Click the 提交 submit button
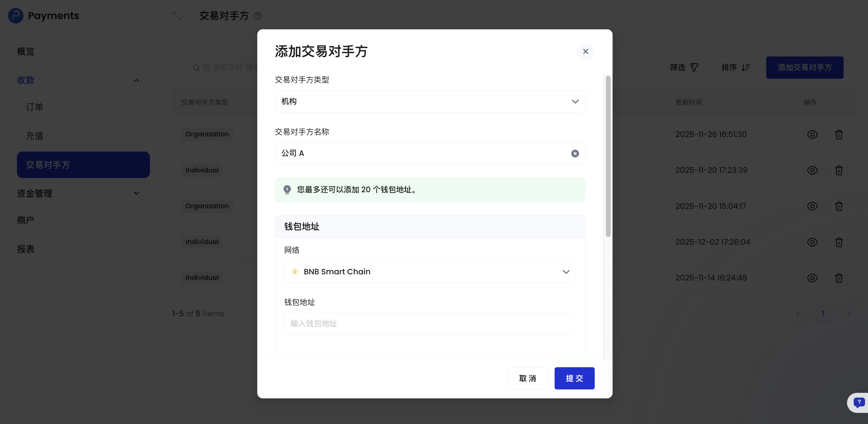This screenshot has height=424, width=868. (x=574, y=378)
